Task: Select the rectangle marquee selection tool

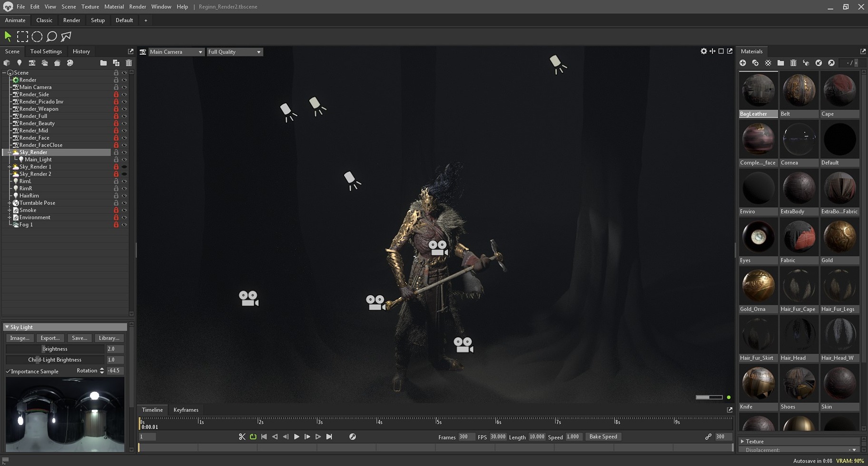Action: tap(22, 36)
